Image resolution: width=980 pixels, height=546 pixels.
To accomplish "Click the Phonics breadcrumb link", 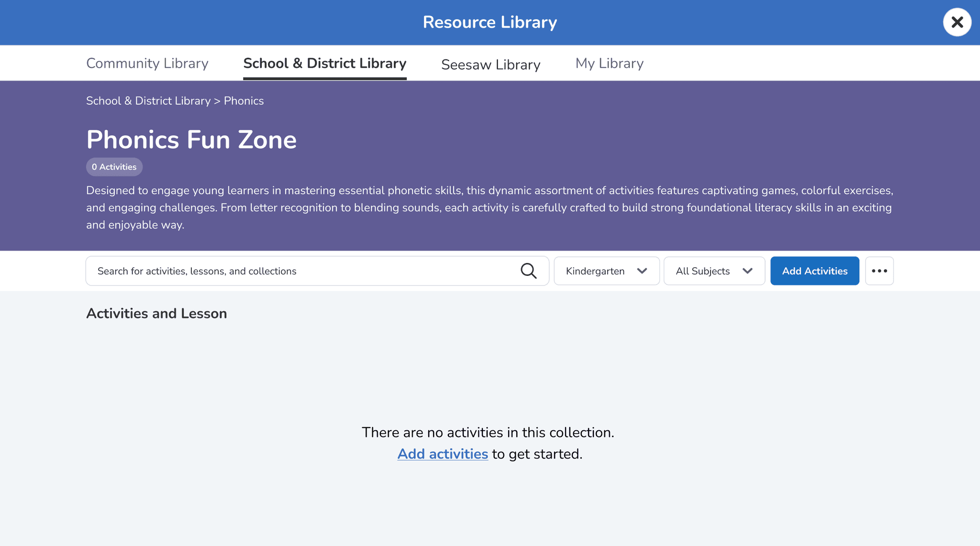I will click(x=244, y=101).
